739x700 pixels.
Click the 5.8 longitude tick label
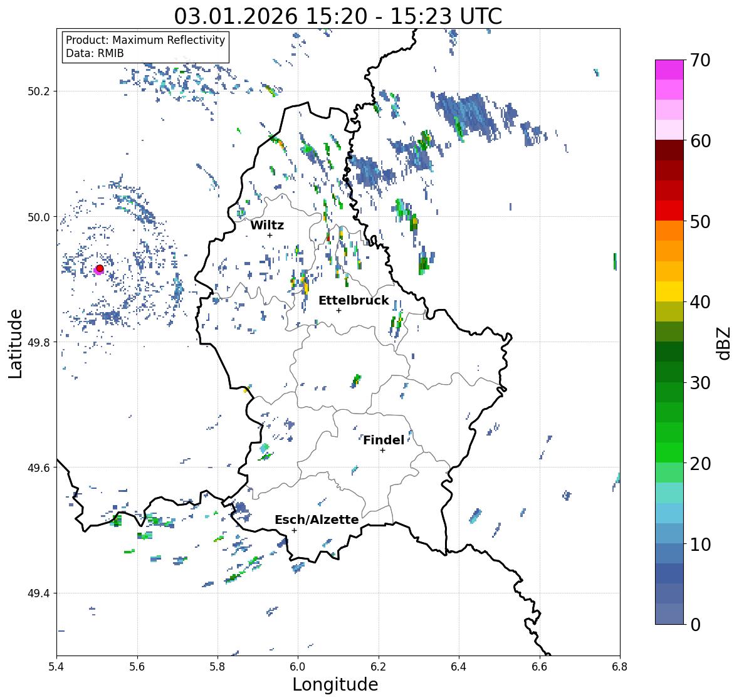coord(218,667)
